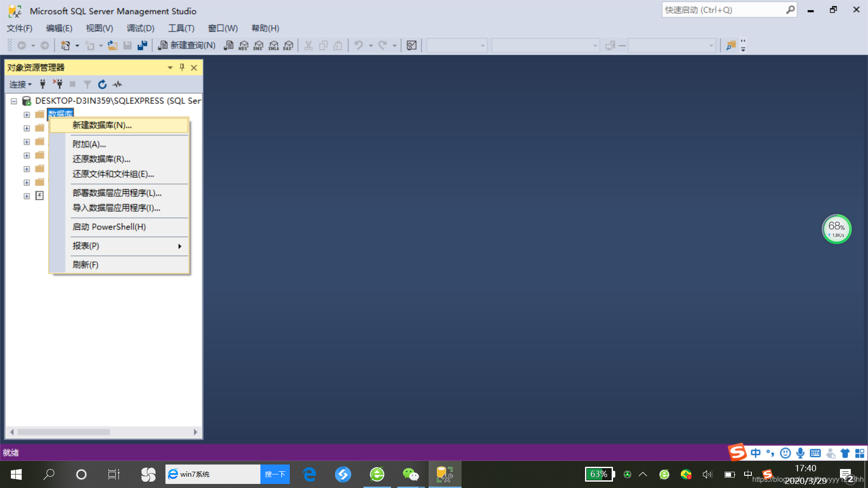Viewport: 868px width, 488px height.
Task: Select the DESKTOP-D3IN359\SQLEXPRESS server node
Action: pyautogui.click(x=118, y=101)
